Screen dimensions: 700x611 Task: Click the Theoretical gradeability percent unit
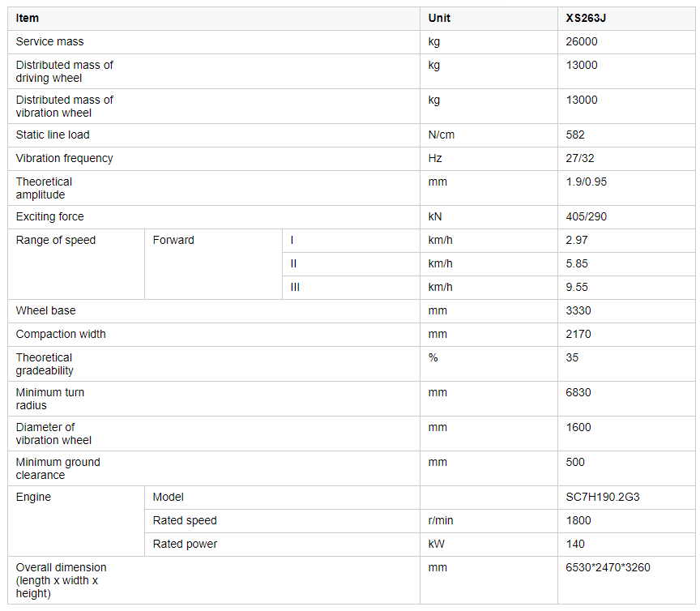433,357
